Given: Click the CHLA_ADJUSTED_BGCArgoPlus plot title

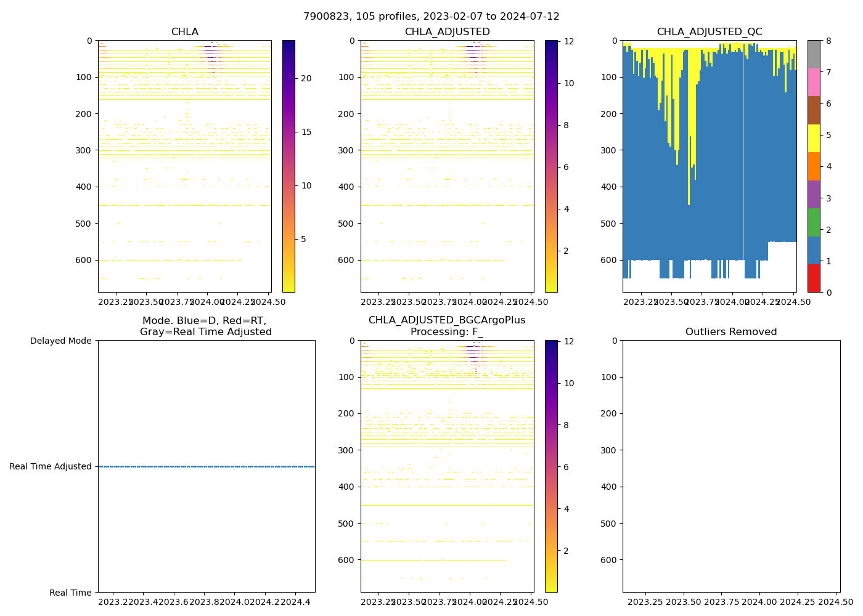Looking at the screenshot, I should (x=447, y=326).
